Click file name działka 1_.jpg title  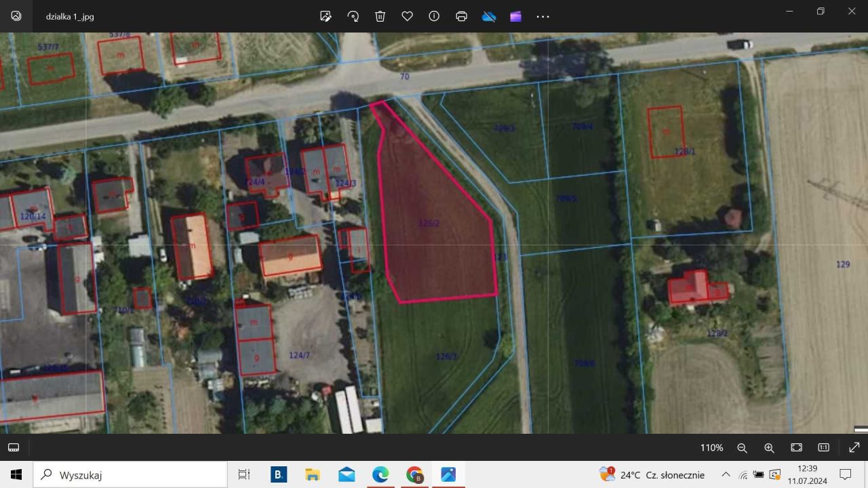click(70, 16)
